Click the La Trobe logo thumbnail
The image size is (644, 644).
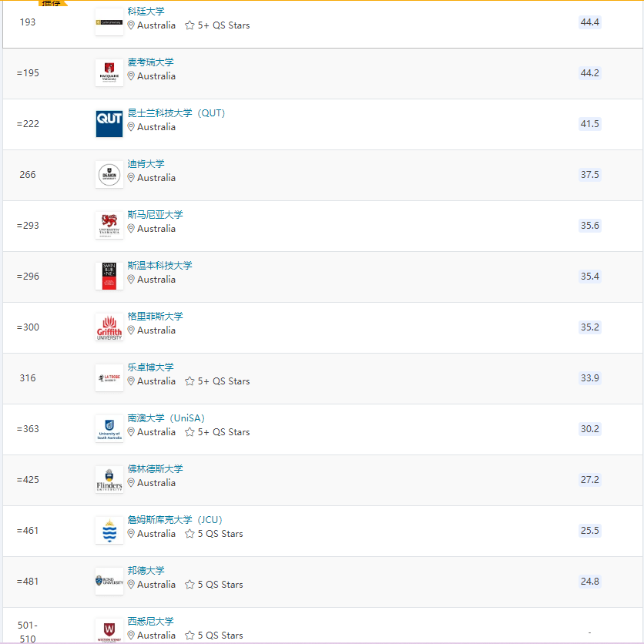point(109,378)
